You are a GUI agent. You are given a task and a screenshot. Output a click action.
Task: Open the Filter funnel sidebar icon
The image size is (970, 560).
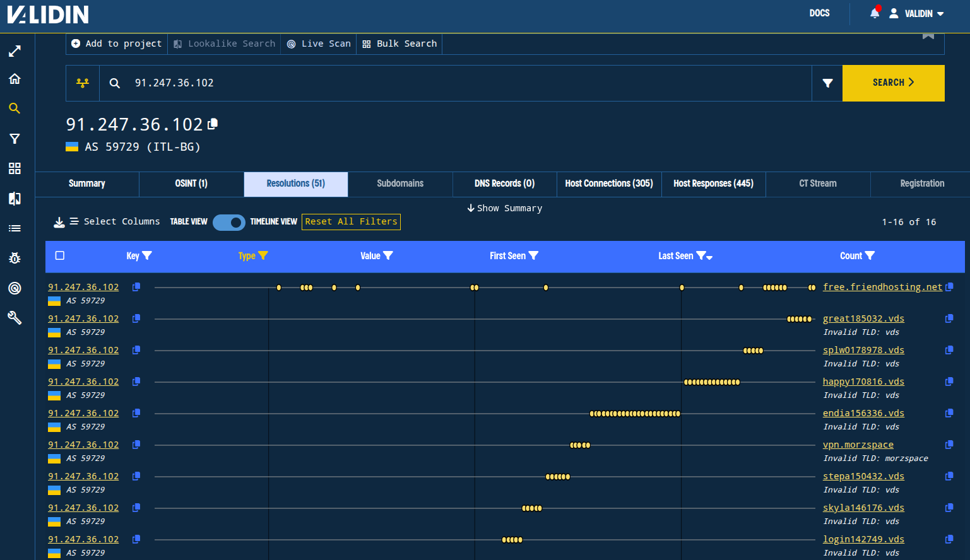click(15, 139)
